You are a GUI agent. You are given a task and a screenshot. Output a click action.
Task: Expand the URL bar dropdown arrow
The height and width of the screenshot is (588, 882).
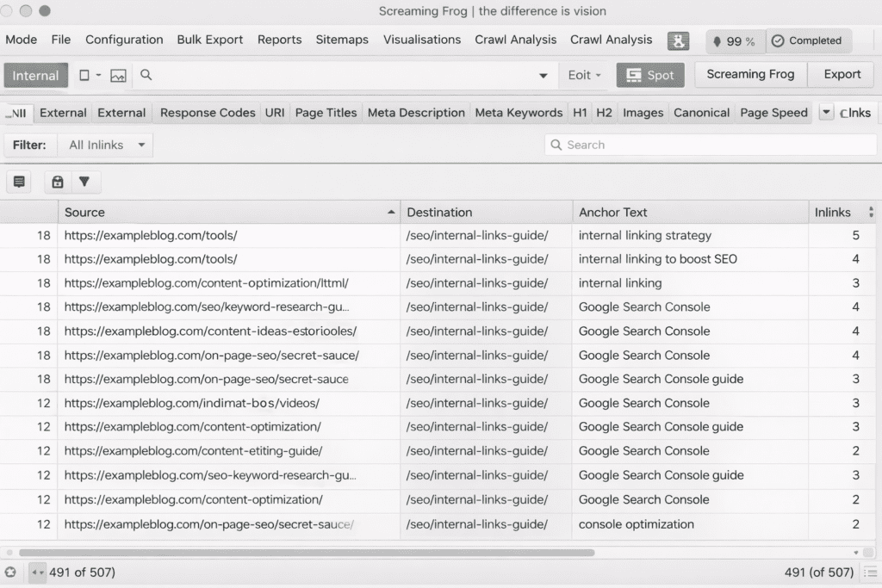point(543,75)
